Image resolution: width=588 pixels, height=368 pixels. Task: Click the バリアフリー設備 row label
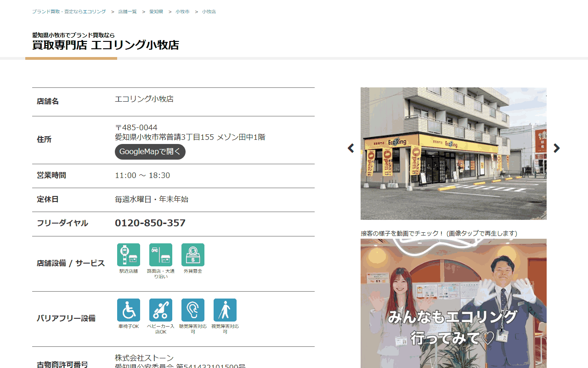pyautogui.click(x=66, y=318)
